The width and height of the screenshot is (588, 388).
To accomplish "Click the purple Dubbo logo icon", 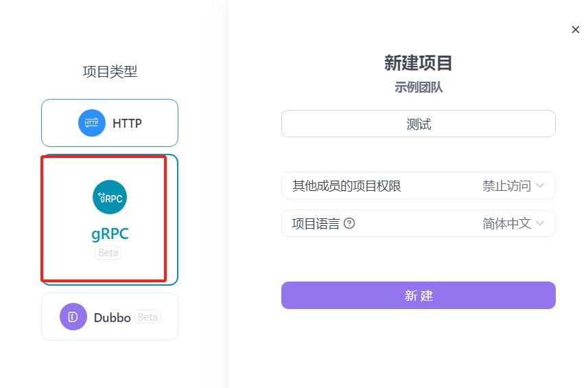I will coord(73,317).
